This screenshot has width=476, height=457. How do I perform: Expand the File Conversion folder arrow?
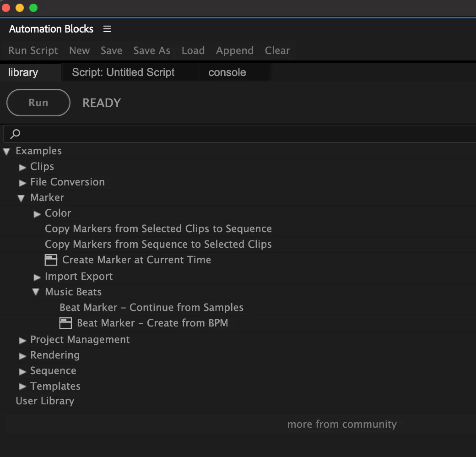[22, 183]
